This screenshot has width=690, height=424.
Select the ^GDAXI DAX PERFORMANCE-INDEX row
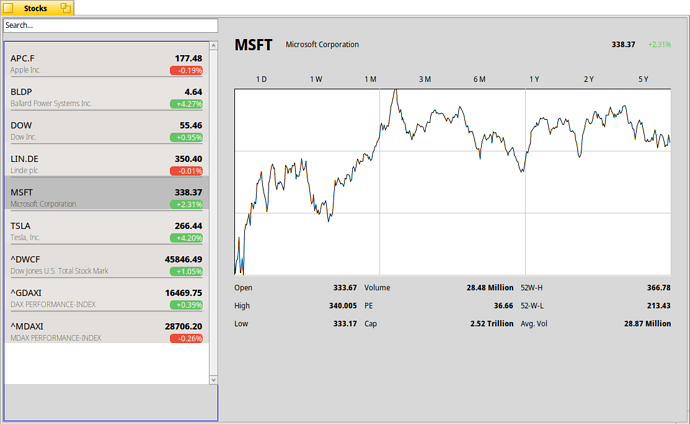tap(107, 294)
